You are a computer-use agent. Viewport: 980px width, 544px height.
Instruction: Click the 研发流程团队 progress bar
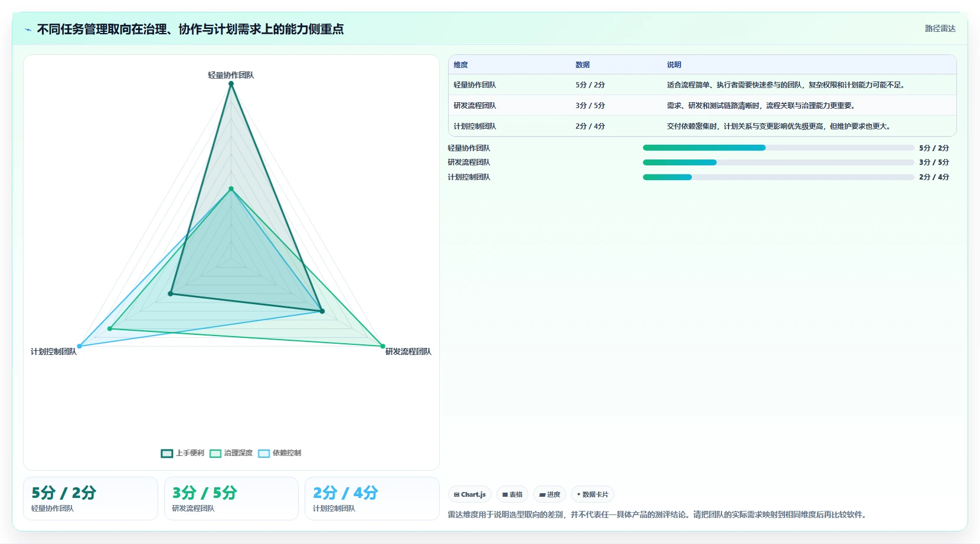pyautogui.click(x=778, y=162)
